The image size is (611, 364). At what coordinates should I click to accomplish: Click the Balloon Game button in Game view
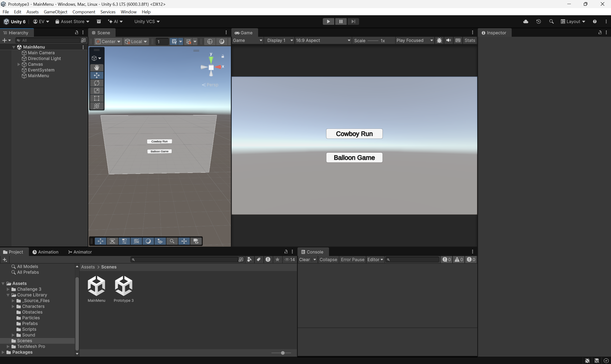click(x=354, y=157)
